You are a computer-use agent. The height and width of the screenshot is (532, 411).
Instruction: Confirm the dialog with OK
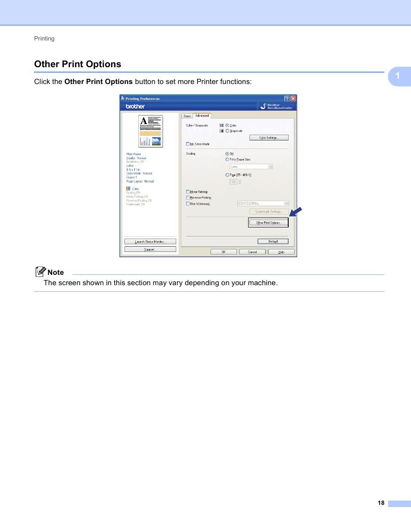(224, 252)
